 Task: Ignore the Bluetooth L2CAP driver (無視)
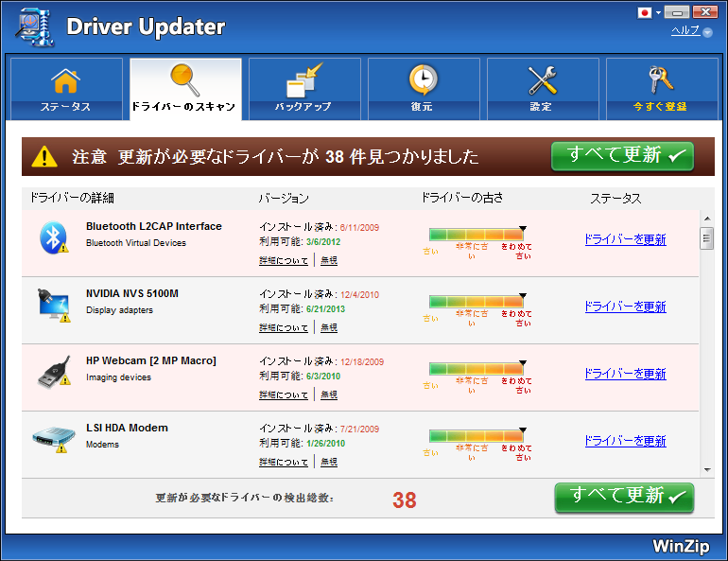(x=329, y=260)
